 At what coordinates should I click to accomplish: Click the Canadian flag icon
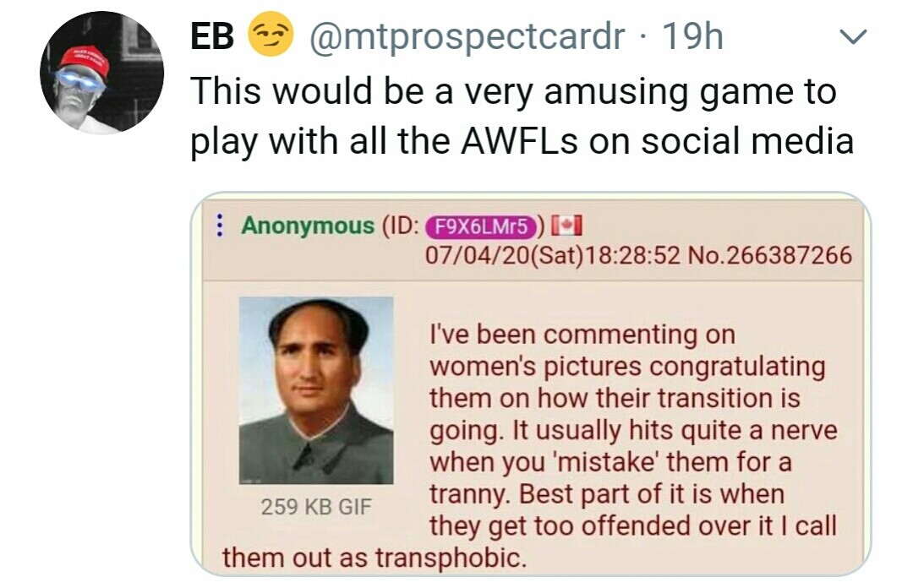coord(566,226)
